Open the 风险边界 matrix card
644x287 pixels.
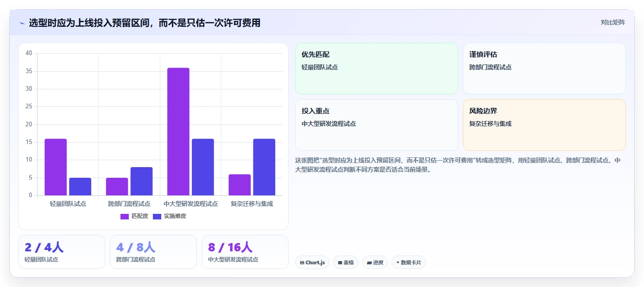tap(544, 125)
